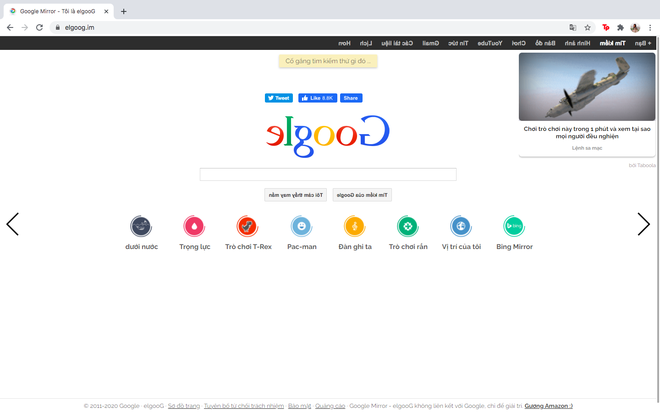Click 'Lệnh sa mạc' advertiser text
The height and width of the screenshot is (412, 660).
tap(587, 148)
